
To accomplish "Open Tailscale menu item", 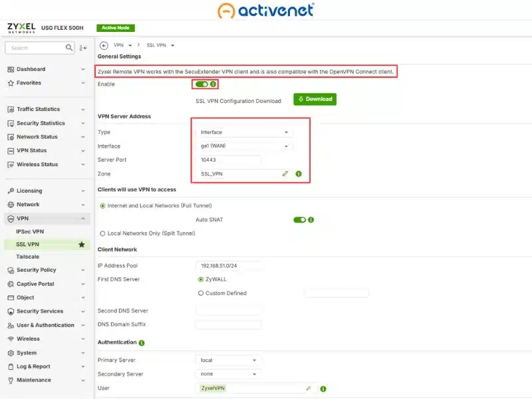I will [27, 257].
